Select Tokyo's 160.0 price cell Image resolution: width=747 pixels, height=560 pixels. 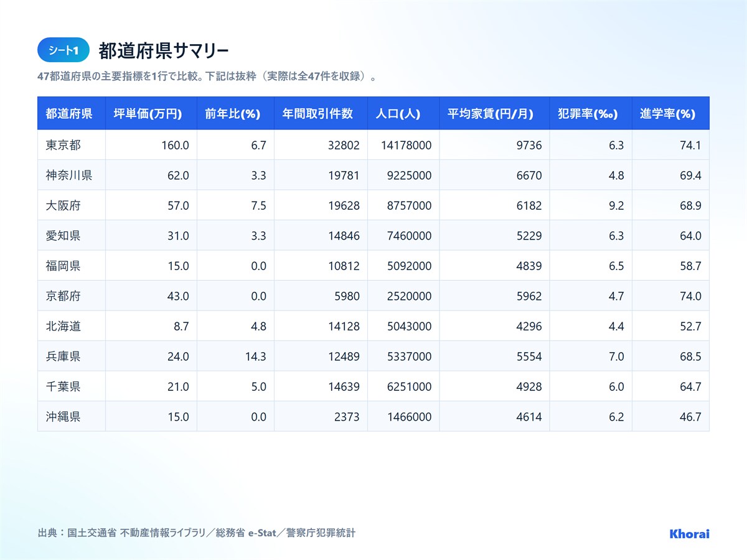[151, 145]
